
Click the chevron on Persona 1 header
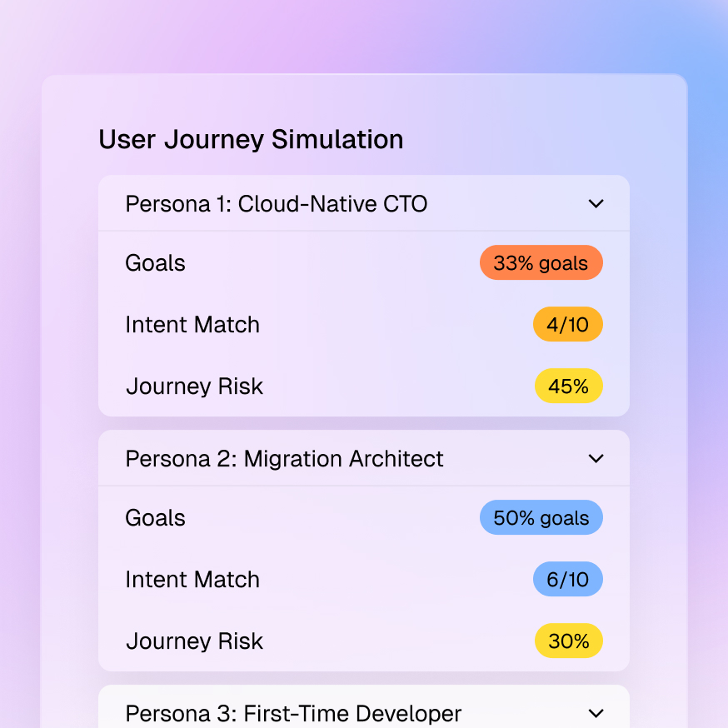(x=596, y=203)
